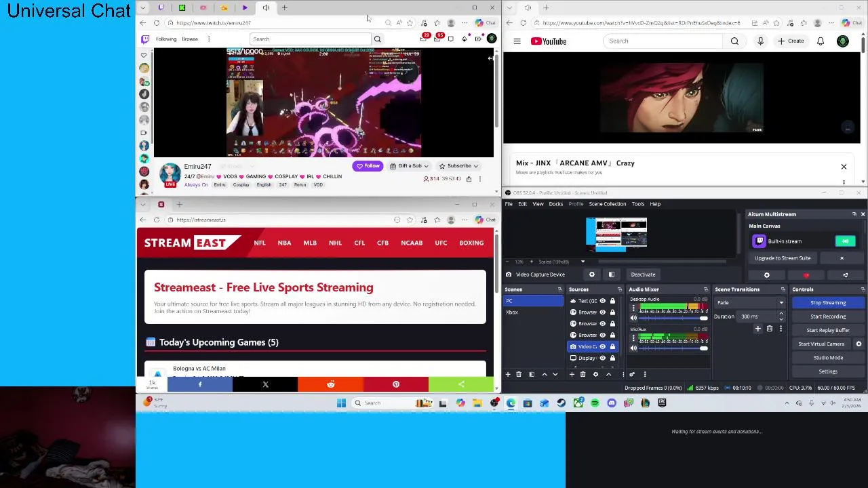Viewport: 868px width, 488px height.
Task: Add a new source in OBS Sources panel
Action: (572, 374)
